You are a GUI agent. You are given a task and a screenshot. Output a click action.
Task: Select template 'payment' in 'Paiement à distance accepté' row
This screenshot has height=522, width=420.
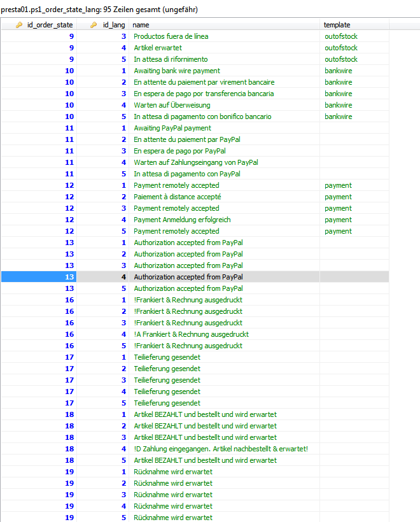point(354,197)
